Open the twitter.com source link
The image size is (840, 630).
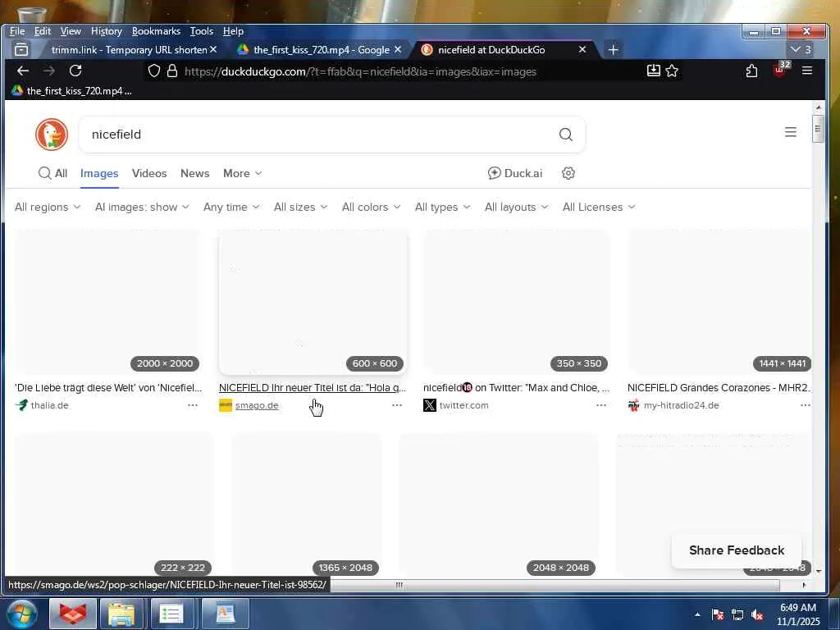(464, 405)
